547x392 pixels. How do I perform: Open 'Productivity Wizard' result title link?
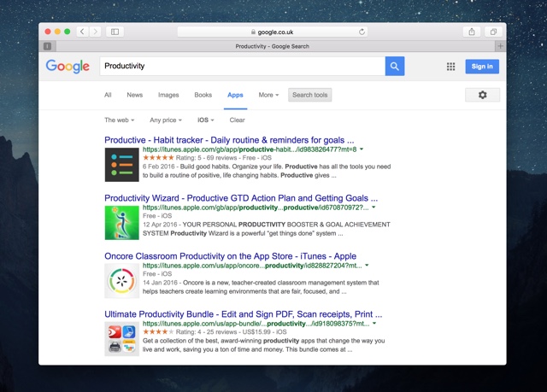[x=241, y=198]
